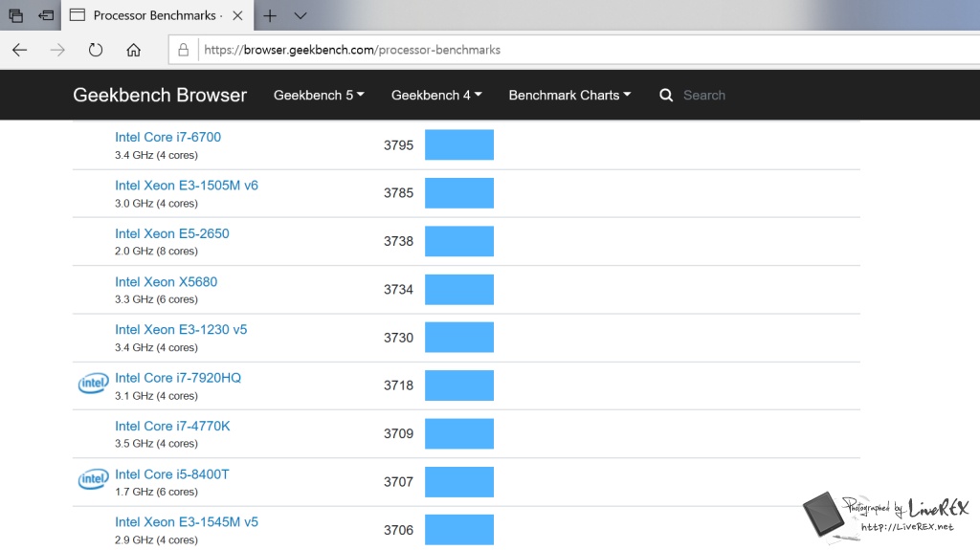Open Intel Core i7-6700 link

tap(167, 137)
